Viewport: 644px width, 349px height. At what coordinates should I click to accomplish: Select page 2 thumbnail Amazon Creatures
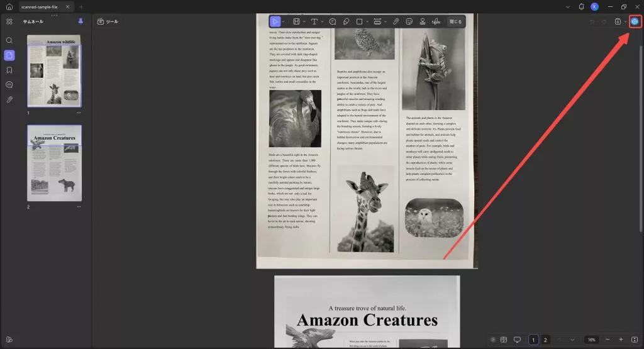54,163
